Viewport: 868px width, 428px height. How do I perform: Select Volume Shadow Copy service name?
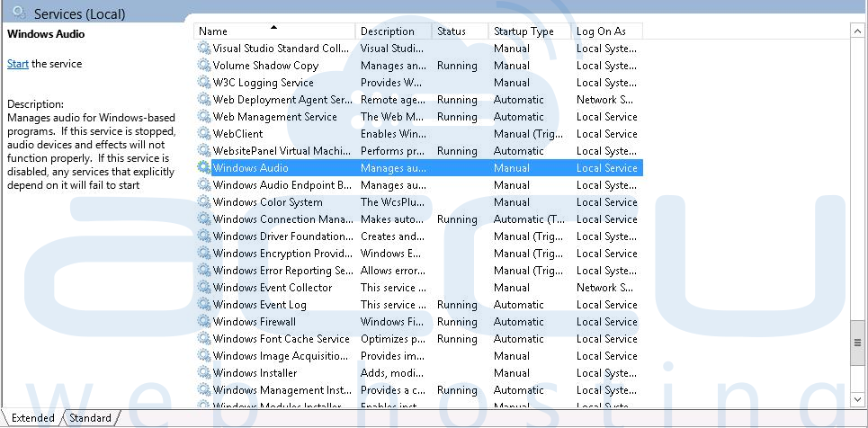(265, 66)
